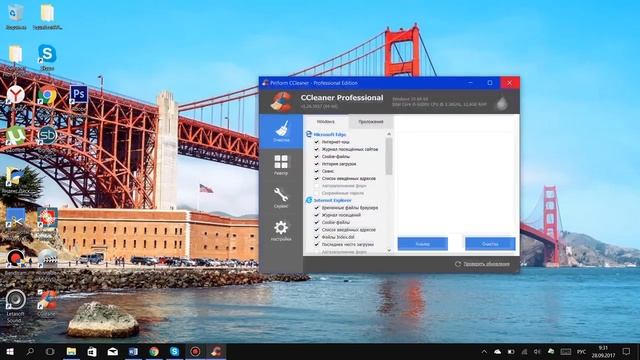Screen dimensions: 640x360
Task: Open the Settings (Настройки) gear section
Action: [x=281, y=231]
